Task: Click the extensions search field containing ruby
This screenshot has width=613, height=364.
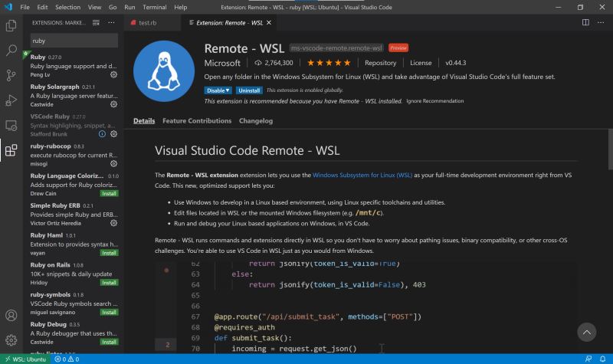Action: pos(74,40)
